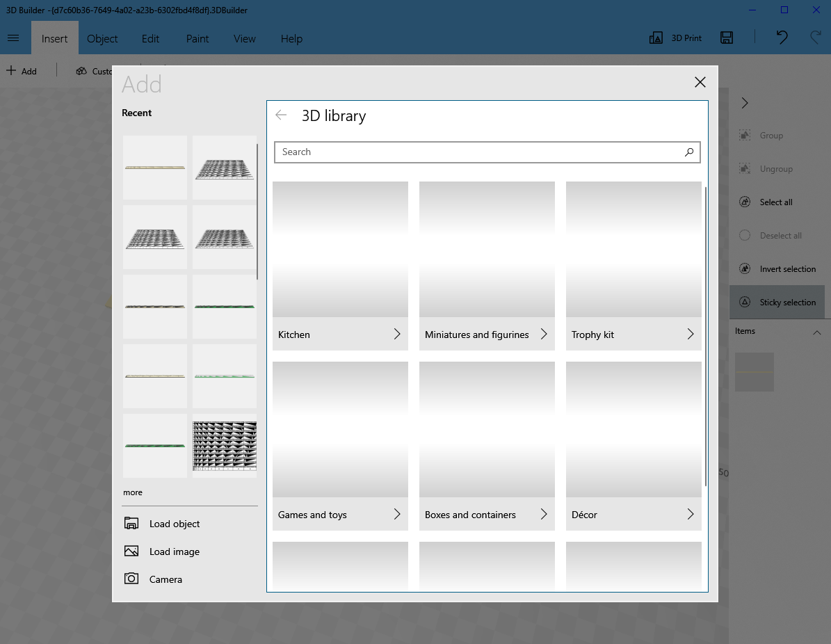Image resolution: width=831 pixels, height=644 pixels.
Task: Undo the last action
Action: pos(782,37)
